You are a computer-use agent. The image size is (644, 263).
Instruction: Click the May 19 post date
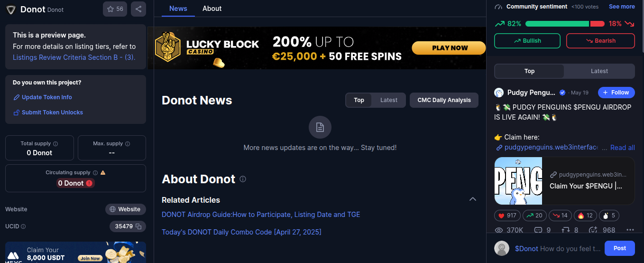[580, 93]
